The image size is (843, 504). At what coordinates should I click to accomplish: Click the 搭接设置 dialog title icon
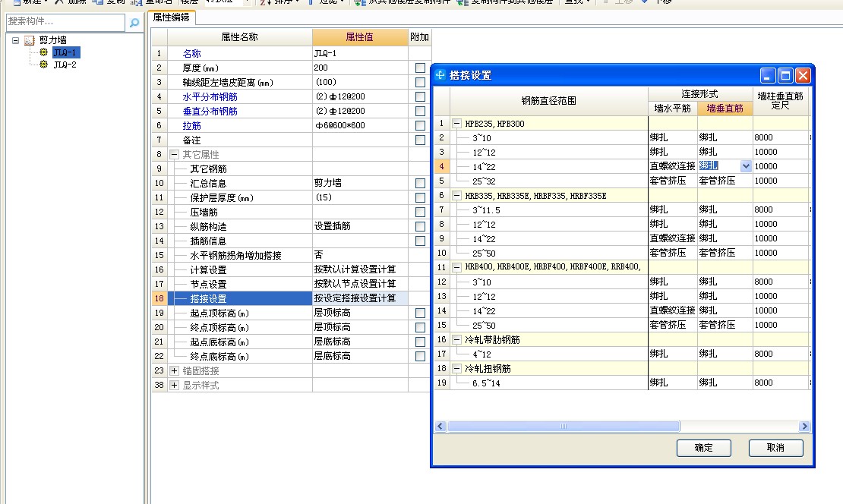440,75
